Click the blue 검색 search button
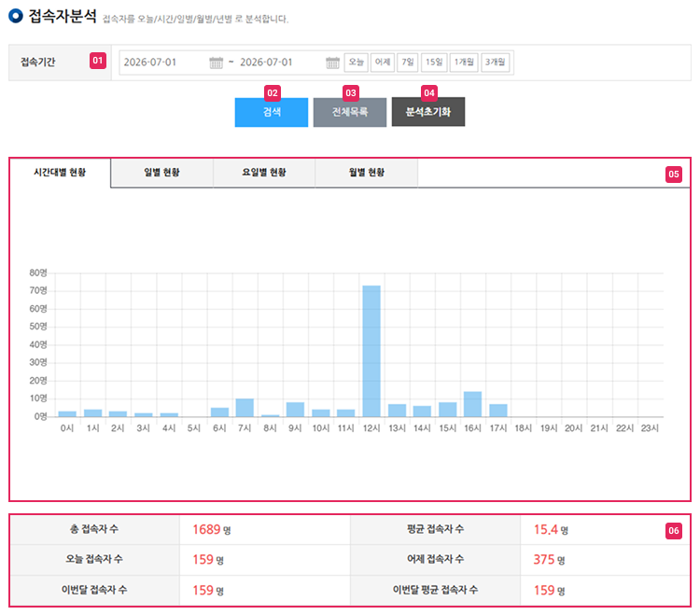Screen dimensions: 700x615 (x=272, y=112)
